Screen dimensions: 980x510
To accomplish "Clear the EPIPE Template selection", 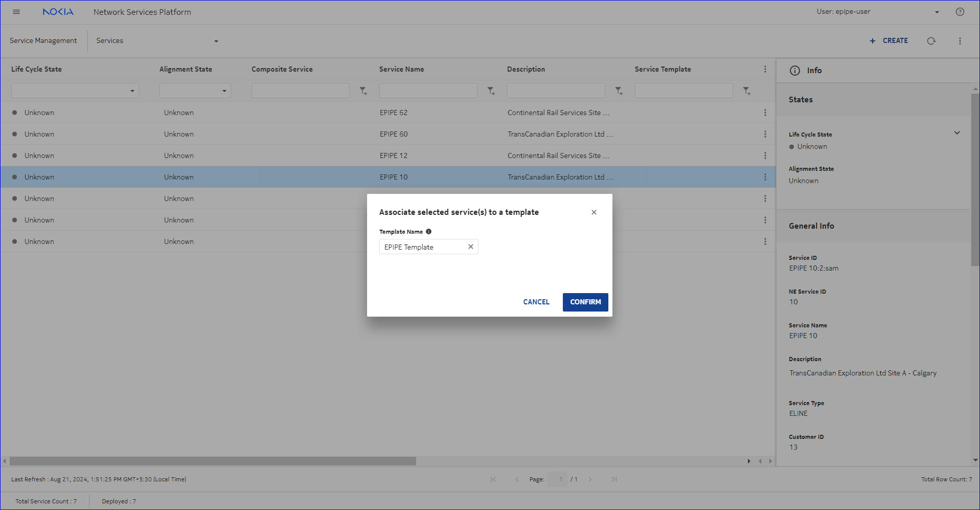I will point(470,247).
